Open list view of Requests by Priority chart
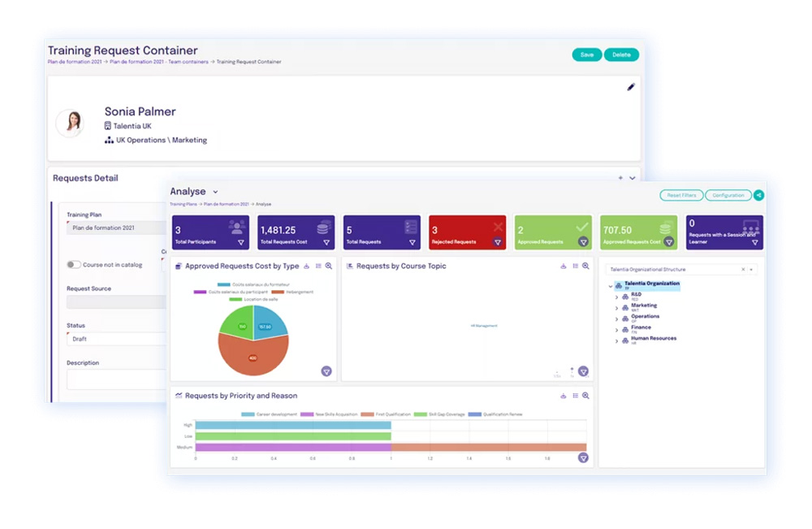Viewport: 812px width, 529px height. pos(576,395)
